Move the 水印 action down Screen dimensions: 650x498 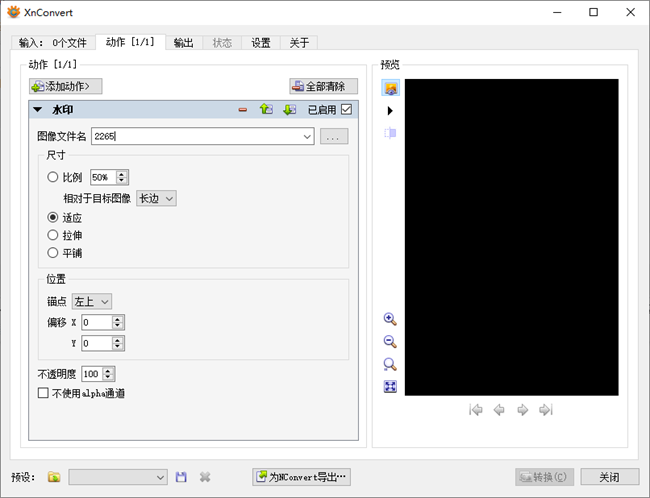[x=289, y=110]
